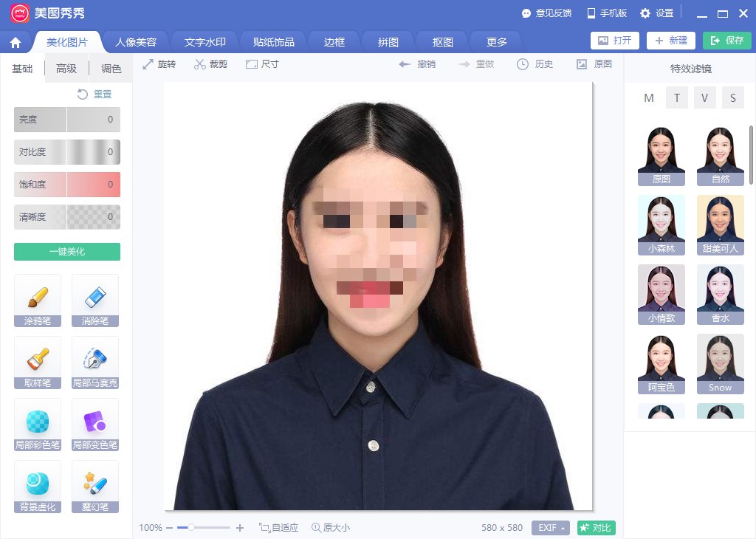Click the 一键美化 auto-beautify button
This screenshot has width=756, height=539.
coord(66,251)
